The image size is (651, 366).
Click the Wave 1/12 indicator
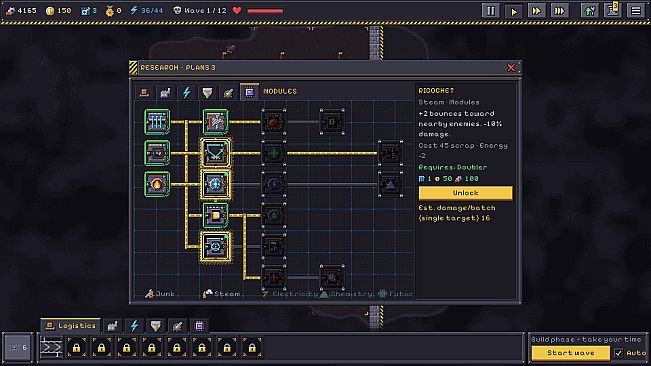click(x=200, y=10)
